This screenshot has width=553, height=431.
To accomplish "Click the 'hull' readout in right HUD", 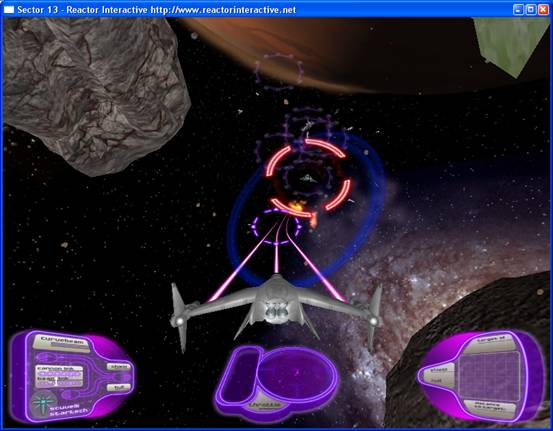I will (439, 381).
